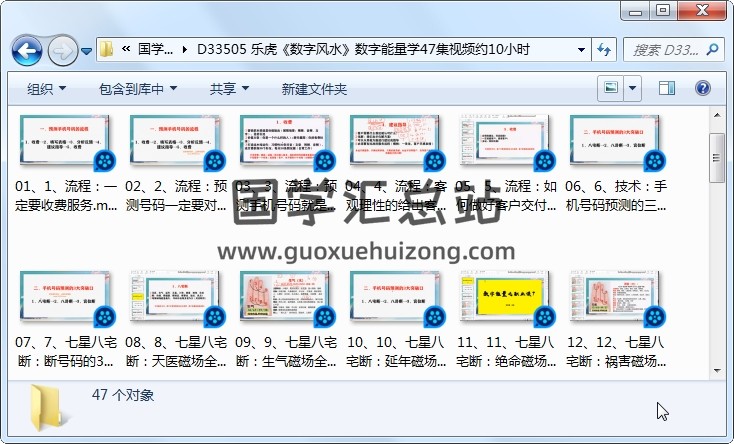
Task: Open the 组织 menu
Action: (46, 89)
